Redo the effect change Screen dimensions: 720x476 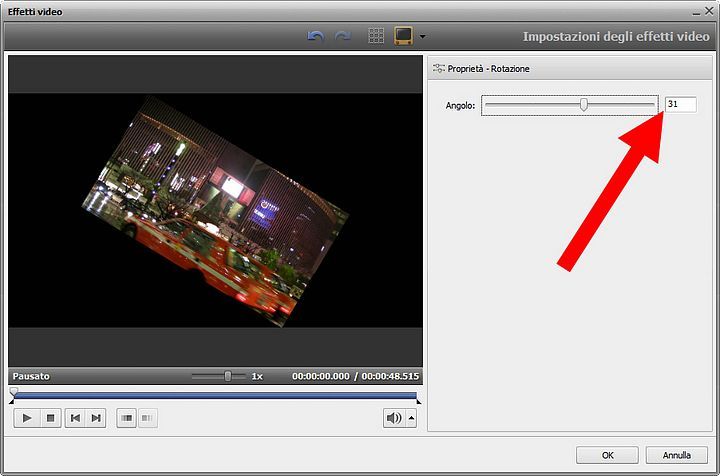point(343,36)
